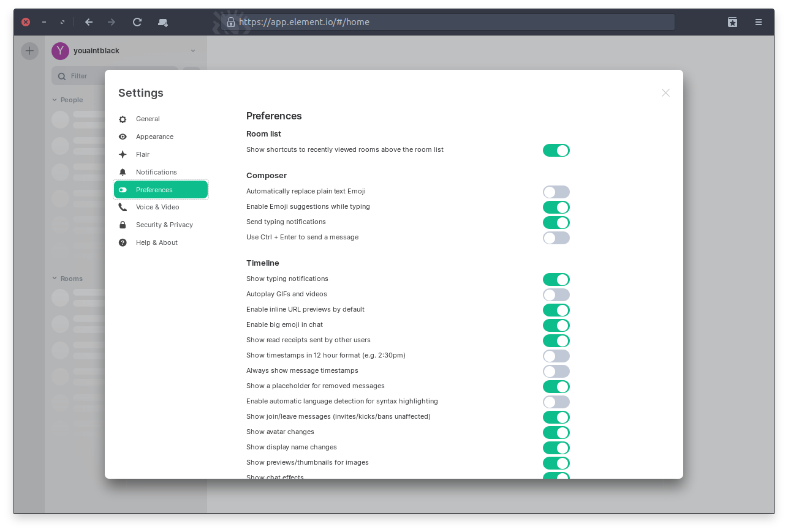Click the Flair sparkle icon
The height and width of the screenshot is (532, 788).
point(123,155)
